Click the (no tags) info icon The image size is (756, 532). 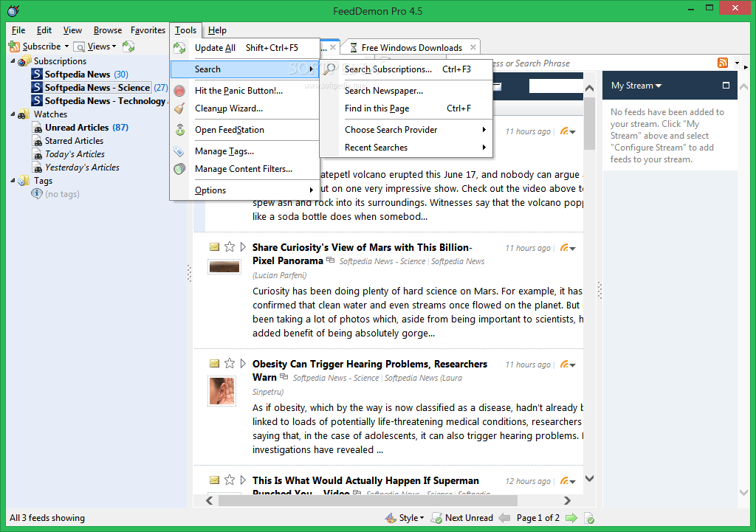click(x=37, y=194)
